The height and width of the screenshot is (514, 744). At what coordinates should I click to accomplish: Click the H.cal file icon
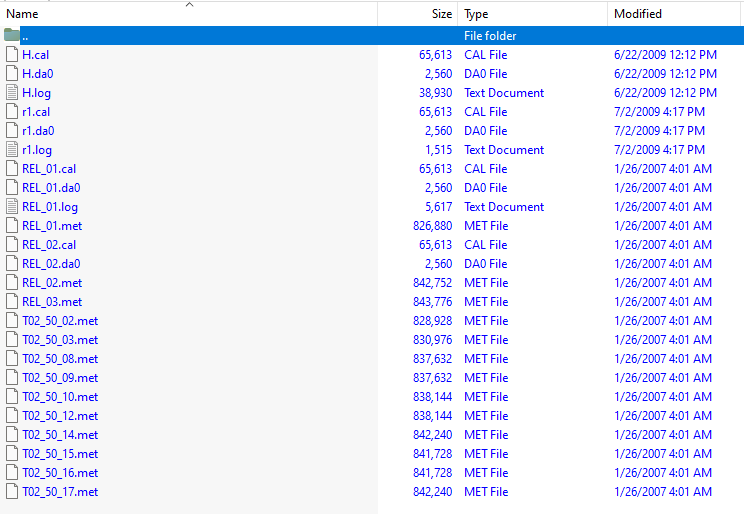coord(12,54)
